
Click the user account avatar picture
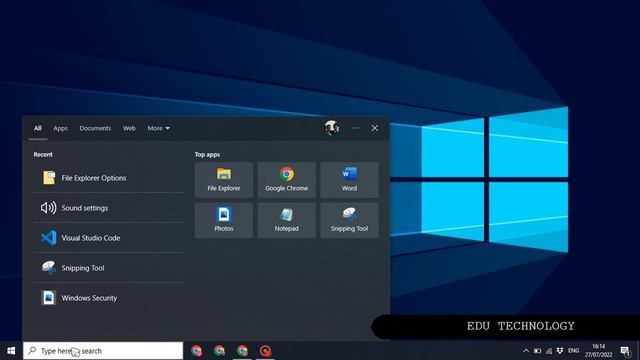pos(332,128)
